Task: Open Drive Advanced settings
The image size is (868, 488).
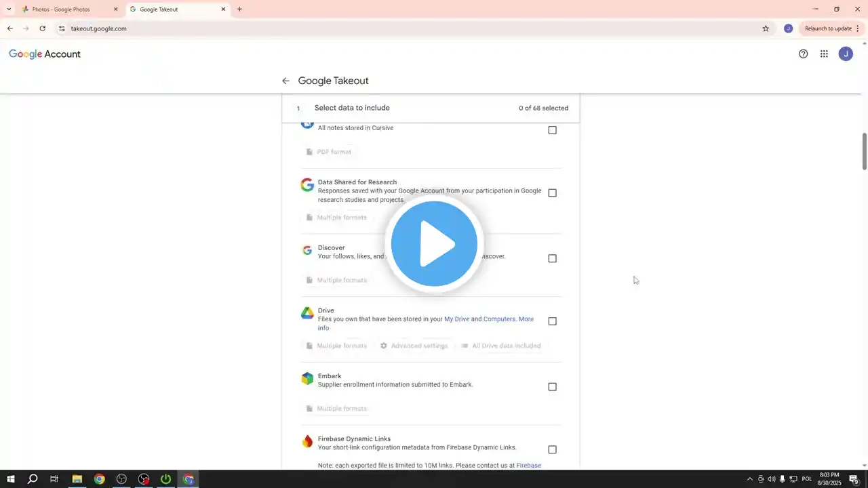Action: [x=414, y=346]
